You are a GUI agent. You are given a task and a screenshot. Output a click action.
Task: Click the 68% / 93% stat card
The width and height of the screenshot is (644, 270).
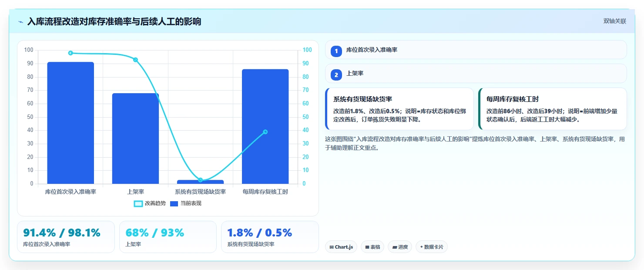[168, 237]
